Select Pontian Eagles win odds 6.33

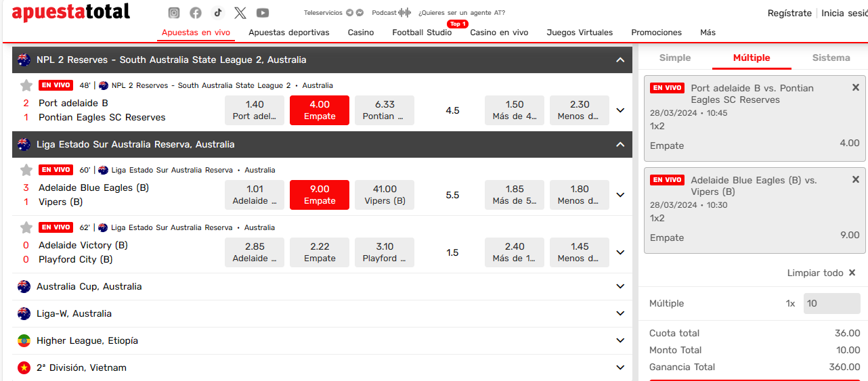(385, 110)
